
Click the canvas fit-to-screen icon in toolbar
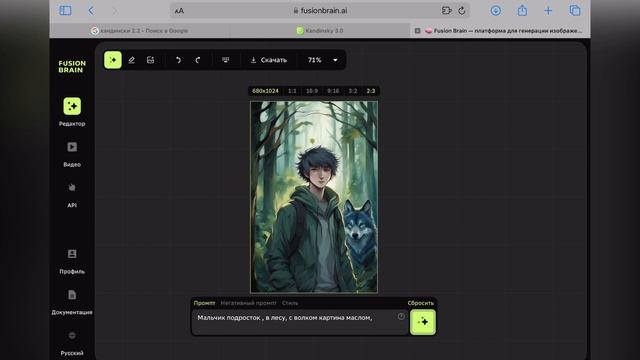(225, 60)
